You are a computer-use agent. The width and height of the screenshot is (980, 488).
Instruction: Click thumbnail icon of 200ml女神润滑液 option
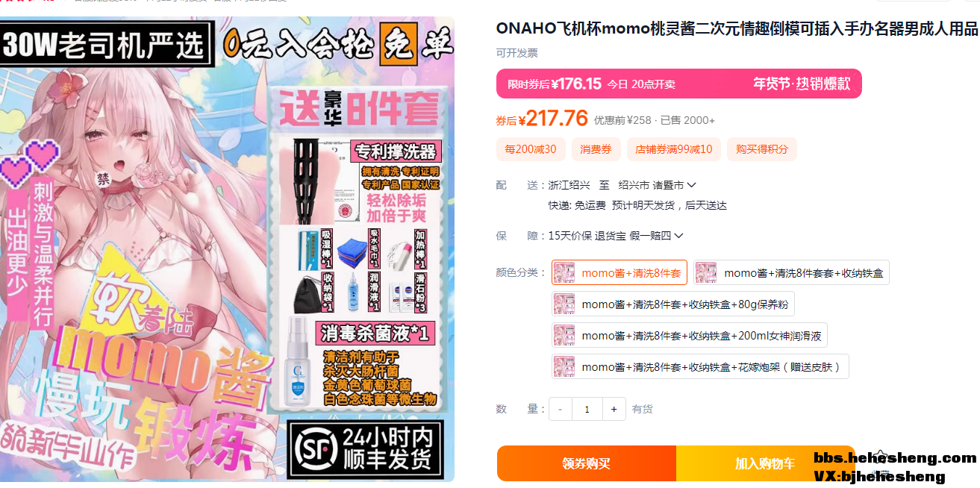pyautogui.click(x=564, y=336)
